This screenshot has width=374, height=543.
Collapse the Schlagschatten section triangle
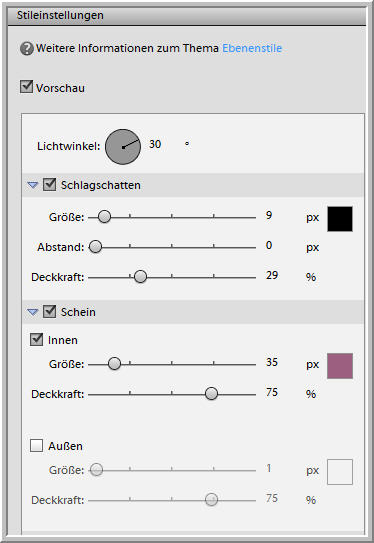tap(33, 185)
